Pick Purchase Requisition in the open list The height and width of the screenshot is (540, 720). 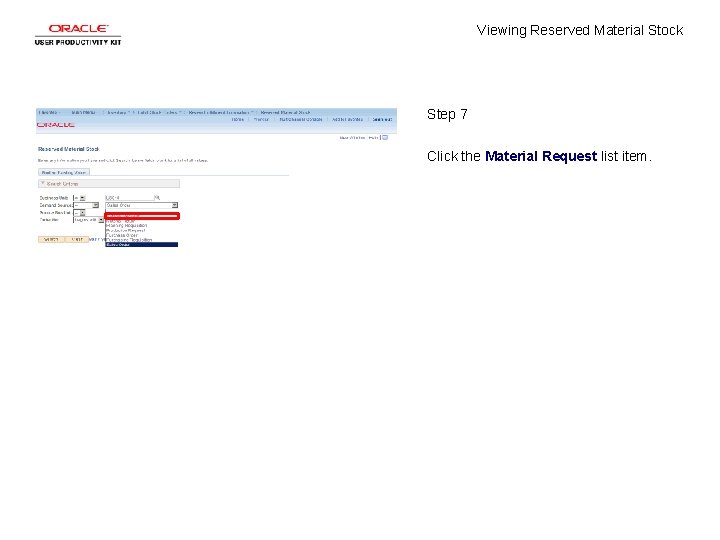pos(141,240)
